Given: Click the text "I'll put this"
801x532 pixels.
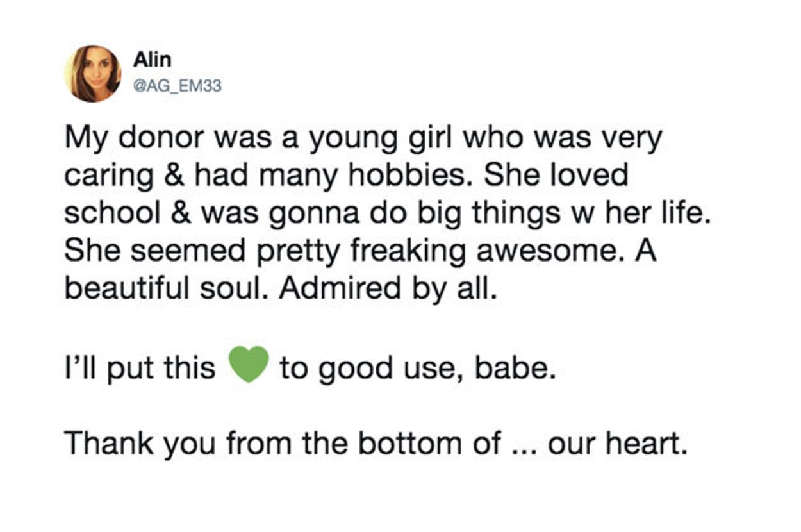Looking at the screenshot, I should click(140, 369).
